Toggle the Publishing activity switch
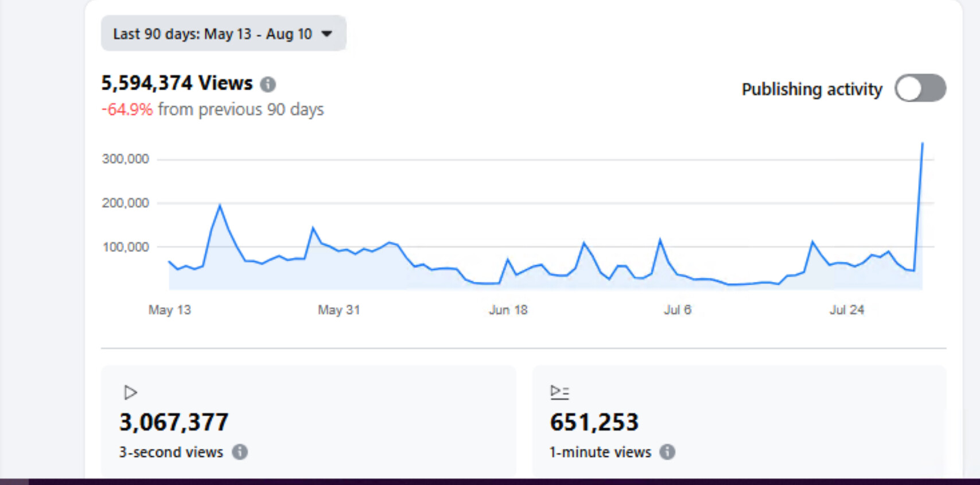 coord(920,89)
